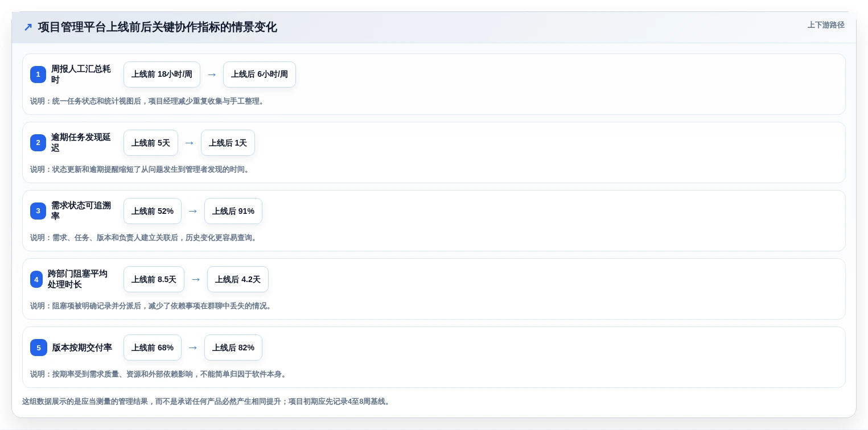This screenshot has width=868, height=430.
Task: Click the number 3 badge for 需求状态可追溯率
Action: (x=38, y=211)
